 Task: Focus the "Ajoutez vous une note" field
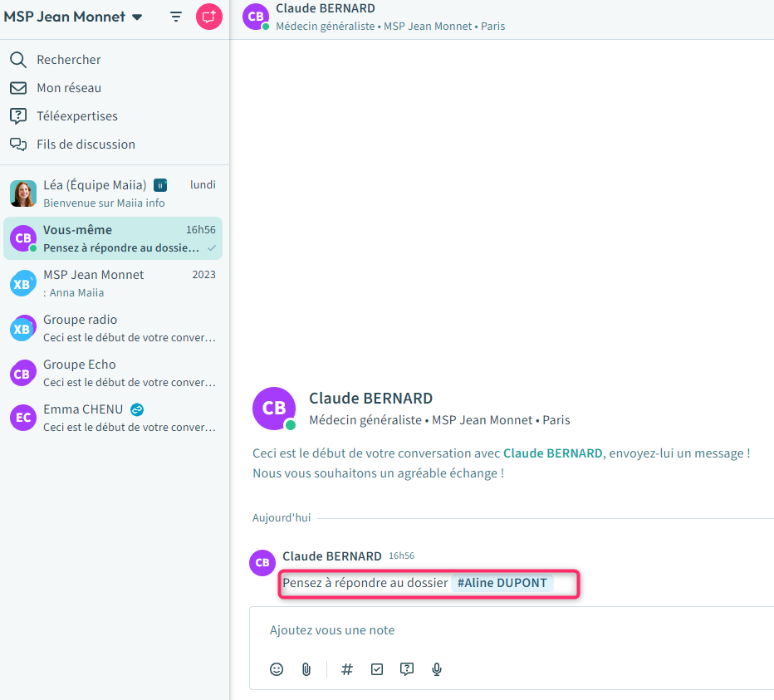tap(498, 630)
